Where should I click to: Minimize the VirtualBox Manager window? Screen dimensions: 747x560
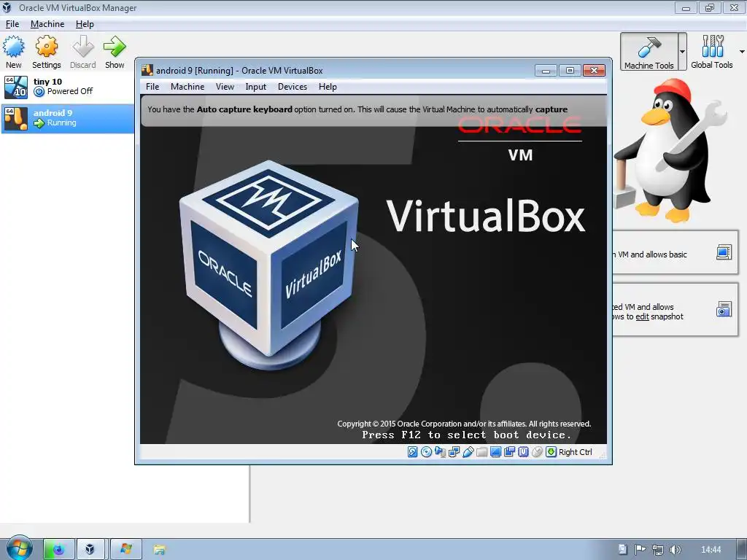pyautogui.click(x=686, y=7)
